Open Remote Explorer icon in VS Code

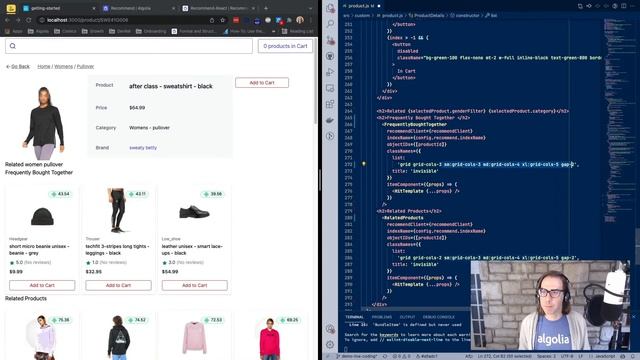[x=331, y=88]
